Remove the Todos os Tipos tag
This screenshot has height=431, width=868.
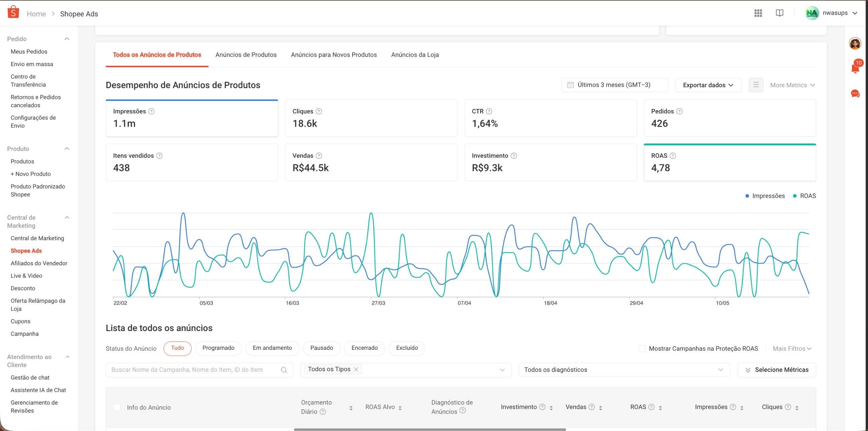(356, 369)
